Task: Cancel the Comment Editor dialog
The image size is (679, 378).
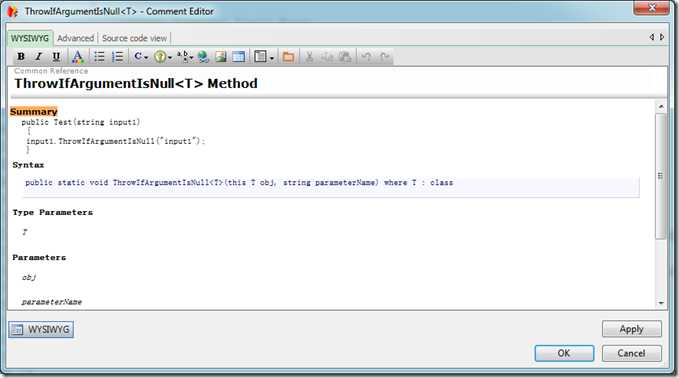Action: (x=631, y=353)
